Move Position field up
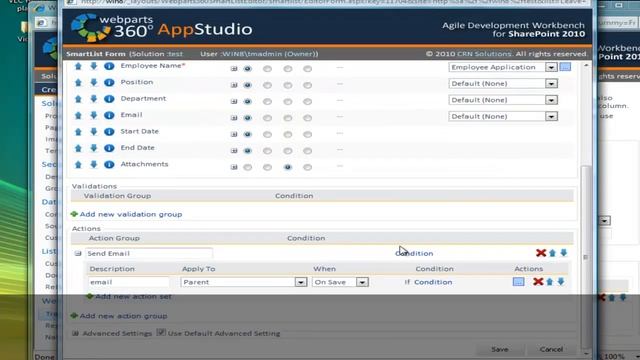This screenshot has width=640, height=360. 78,82
